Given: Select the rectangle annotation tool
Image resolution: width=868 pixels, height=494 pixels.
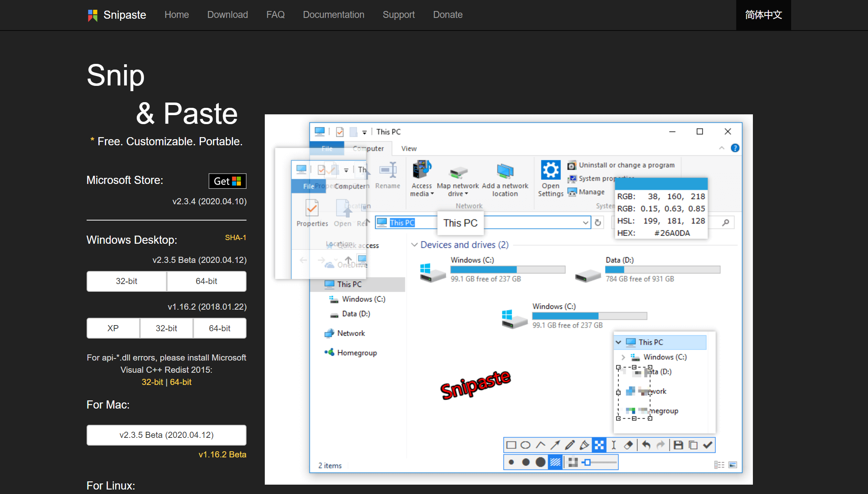Looking at the screenshot, I should click(x=511, y=445).
